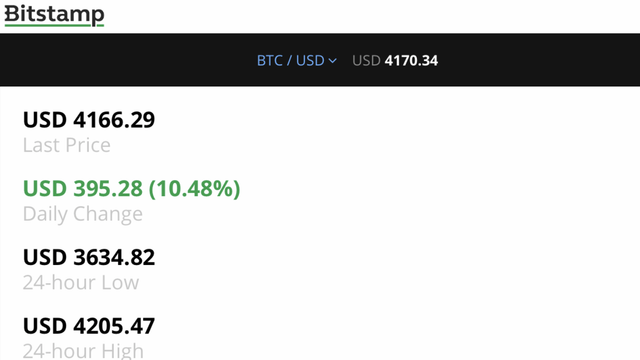Select the USD 3634.82 low value
The width and height of the screenshot is (640, 360).
(x=89, y=257)
